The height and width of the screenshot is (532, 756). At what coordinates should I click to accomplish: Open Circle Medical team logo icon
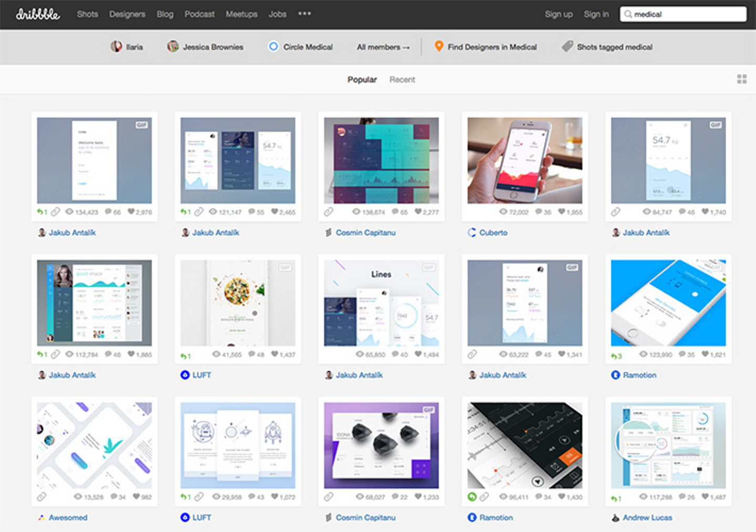click(x=273, y=47)
